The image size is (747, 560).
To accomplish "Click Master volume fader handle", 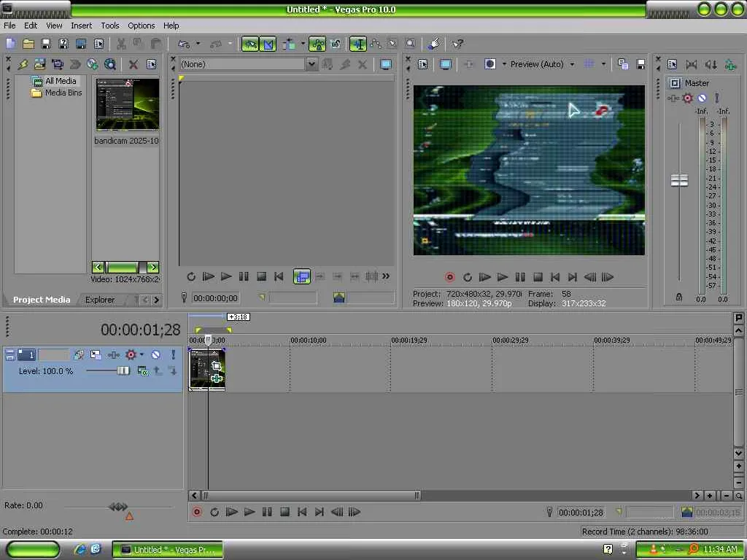I will pos(679,181).
